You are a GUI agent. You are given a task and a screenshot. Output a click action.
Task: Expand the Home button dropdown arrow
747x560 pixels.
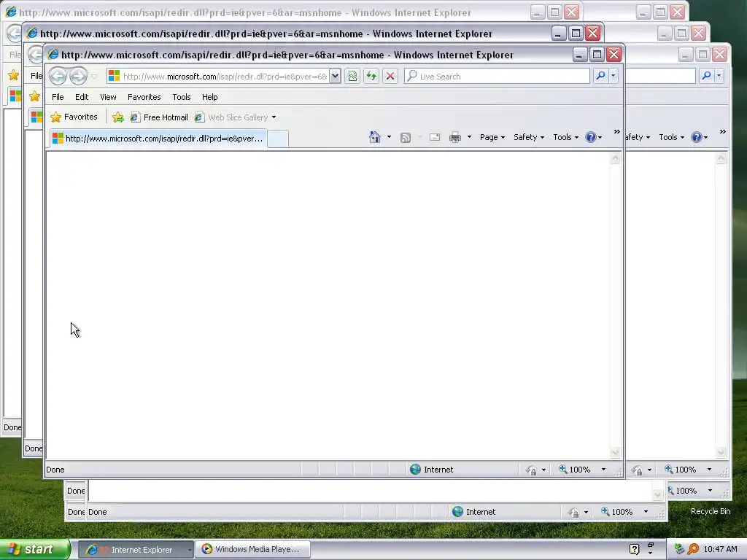click(x=390, y=137)
